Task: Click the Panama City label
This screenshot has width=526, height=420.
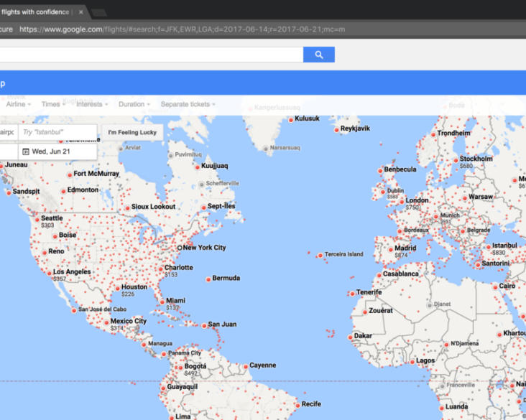Action: [x=185, y=353]
